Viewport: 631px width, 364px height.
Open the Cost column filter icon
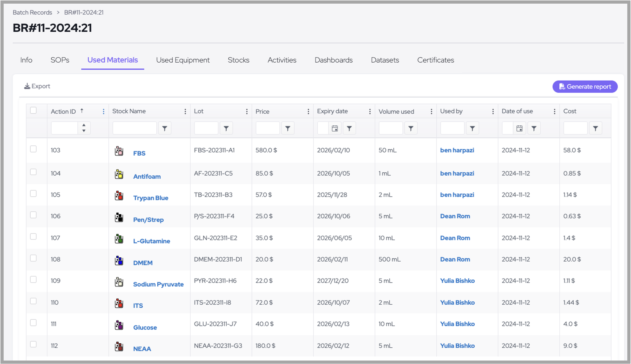point(595,129)
